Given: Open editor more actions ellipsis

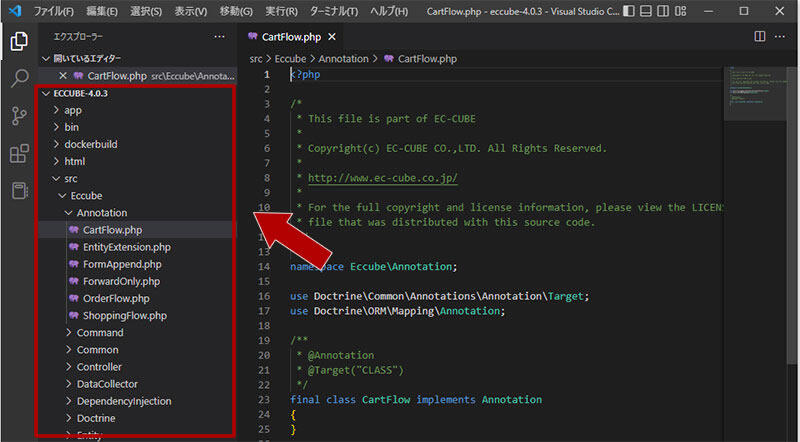Looking at the screenshot, I should click(780, 36).
